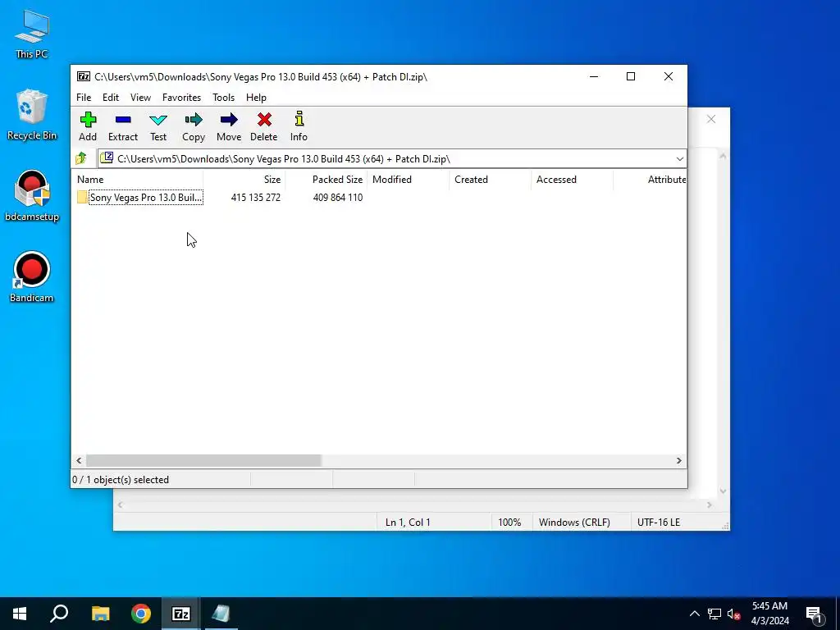Select the Sony Vegas Pro 13.0 folder

pos(139,197)
